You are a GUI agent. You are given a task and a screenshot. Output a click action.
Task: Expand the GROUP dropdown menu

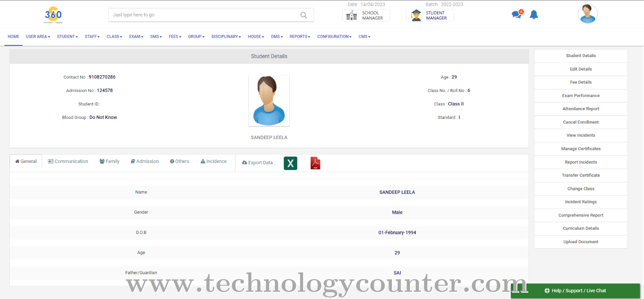pyautogui.click(x=196, y=37)
